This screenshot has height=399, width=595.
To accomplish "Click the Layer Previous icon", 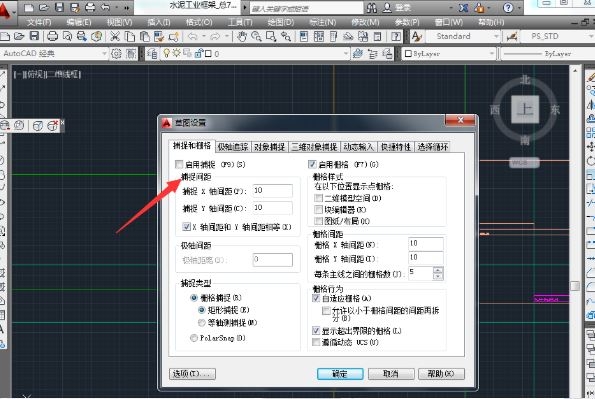I will click(x=373, y=54).
